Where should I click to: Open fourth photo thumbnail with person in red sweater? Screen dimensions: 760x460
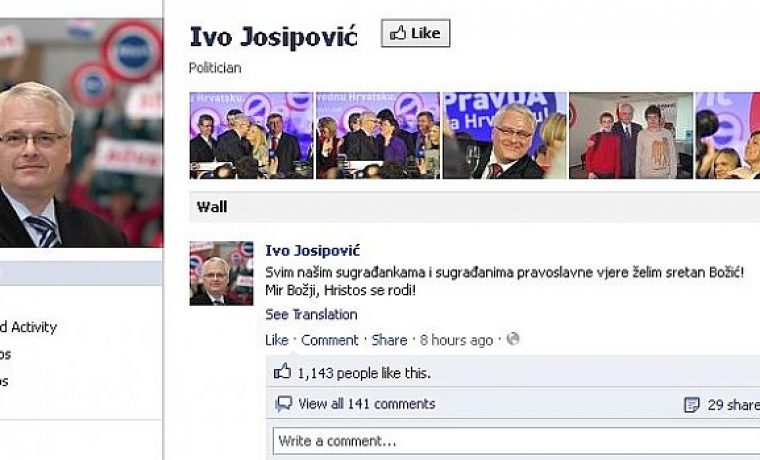(x=631, y=136)
